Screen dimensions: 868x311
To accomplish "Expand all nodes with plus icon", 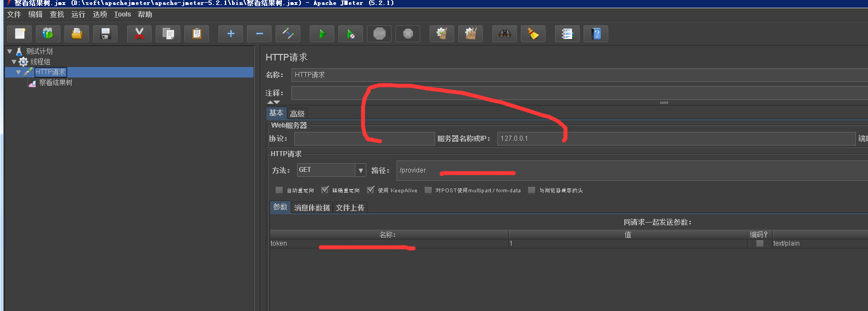I will click(231, 34).
